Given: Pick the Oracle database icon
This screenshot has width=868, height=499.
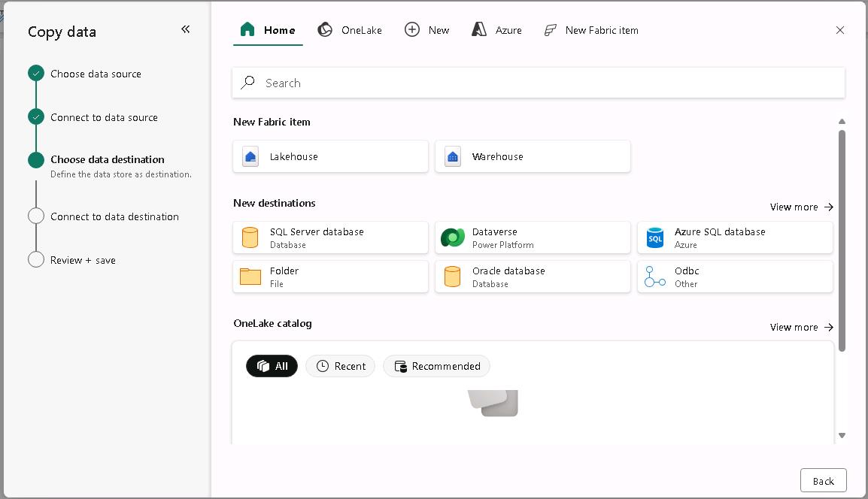Looking at the screenshot, I should [x=453, y=277].
